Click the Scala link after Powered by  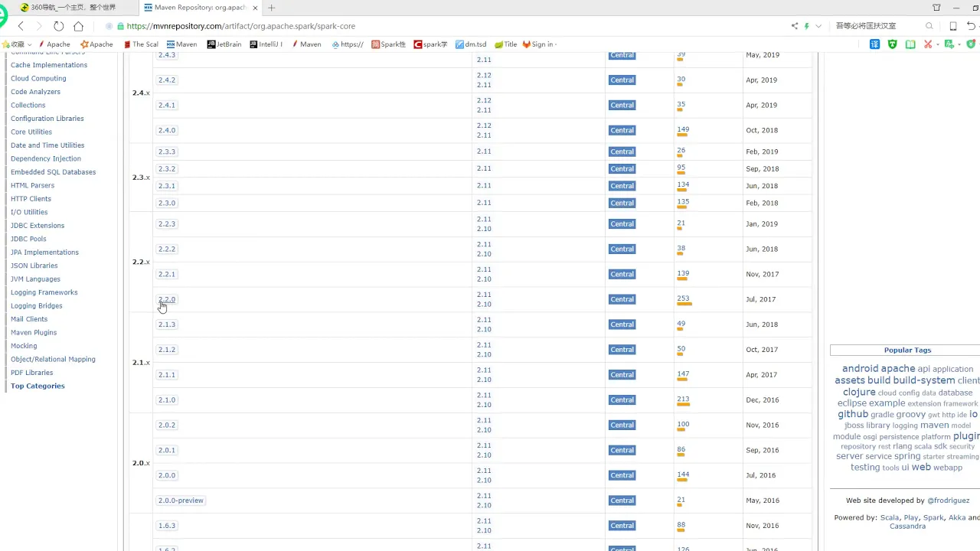pyautogui.click(x=890, y=517)
